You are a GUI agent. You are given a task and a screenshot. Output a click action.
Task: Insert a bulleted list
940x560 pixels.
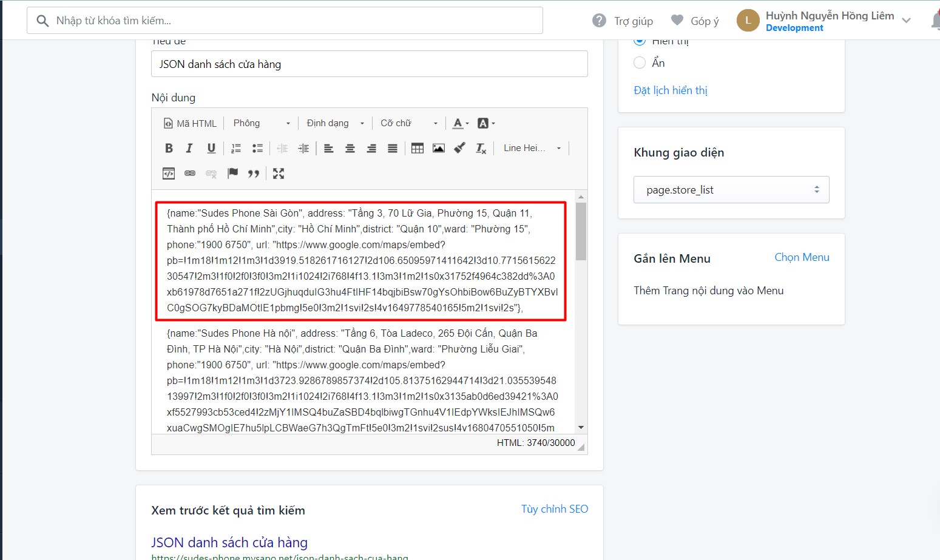coord(257,148)
